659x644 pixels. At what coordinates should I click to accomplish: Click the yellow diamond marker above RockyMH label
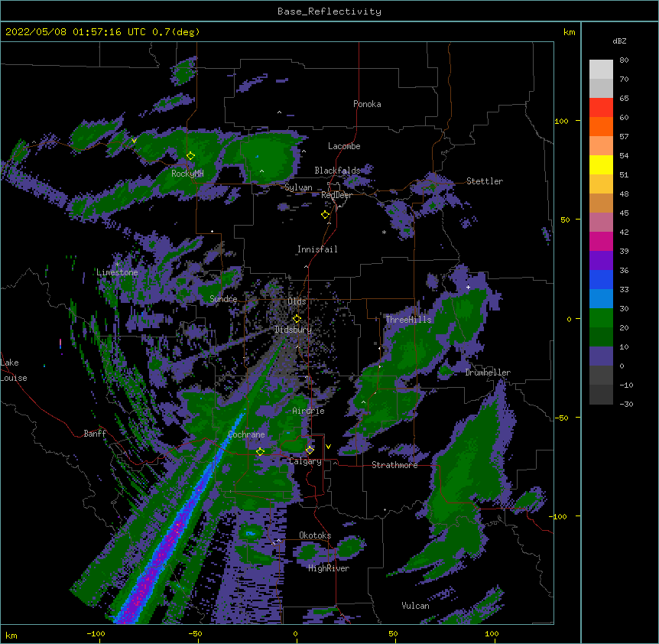190,155
